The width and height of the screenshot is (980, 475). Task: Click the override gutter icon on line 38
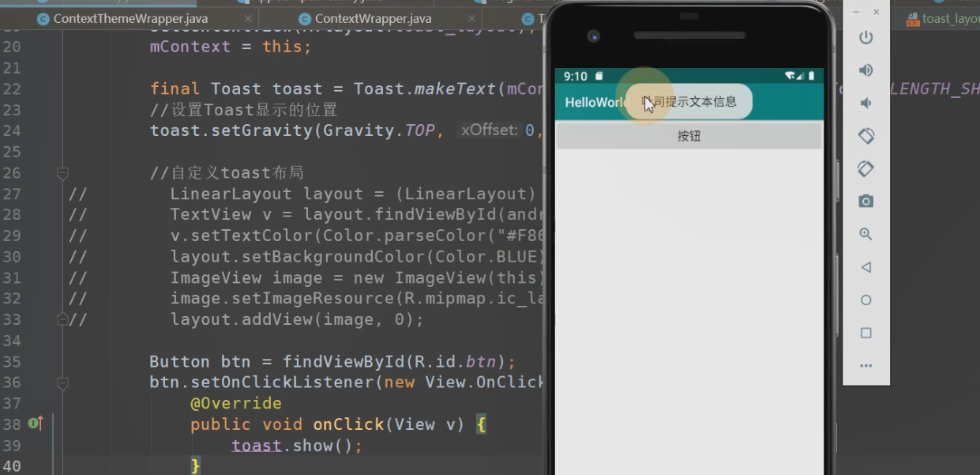tap(35, 424)
